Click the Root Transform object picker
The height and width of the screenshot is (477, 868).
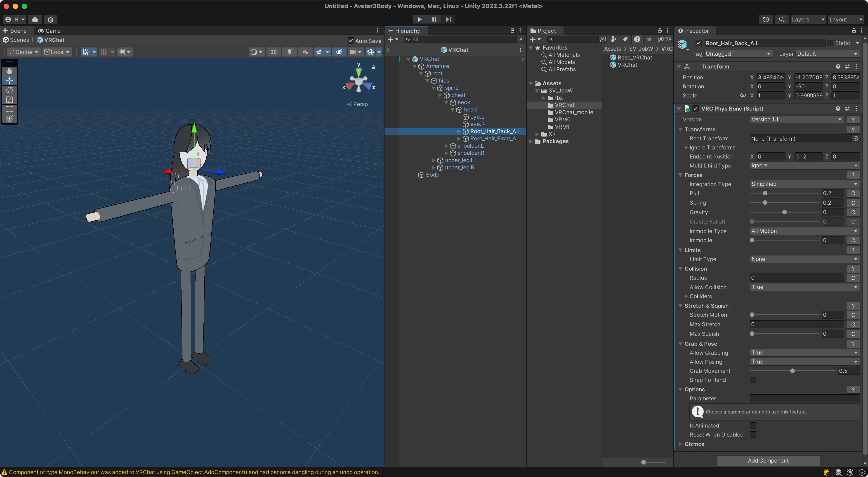[856, 139]
